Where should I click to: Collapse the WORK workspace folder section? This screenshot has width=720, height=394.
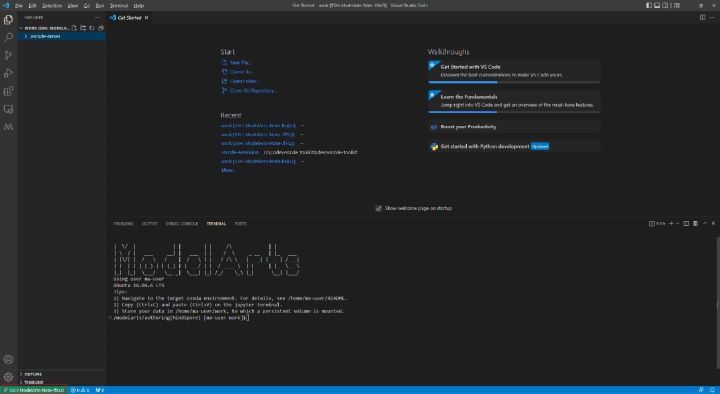pos(45,28)
